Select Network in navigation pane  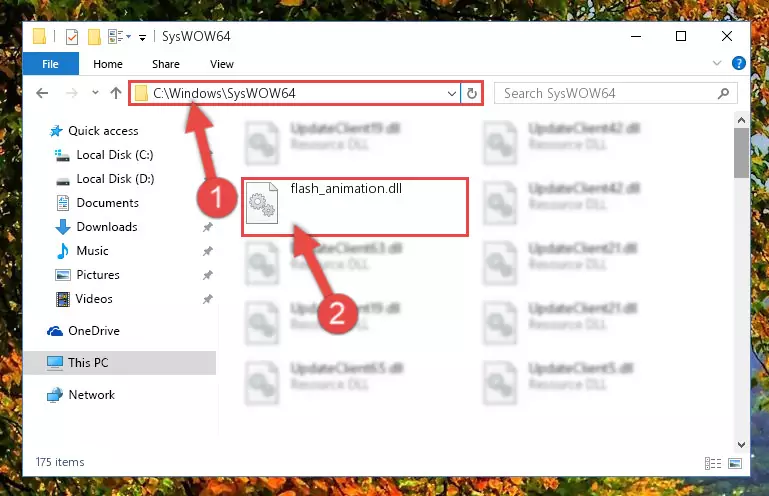point(91,395)
